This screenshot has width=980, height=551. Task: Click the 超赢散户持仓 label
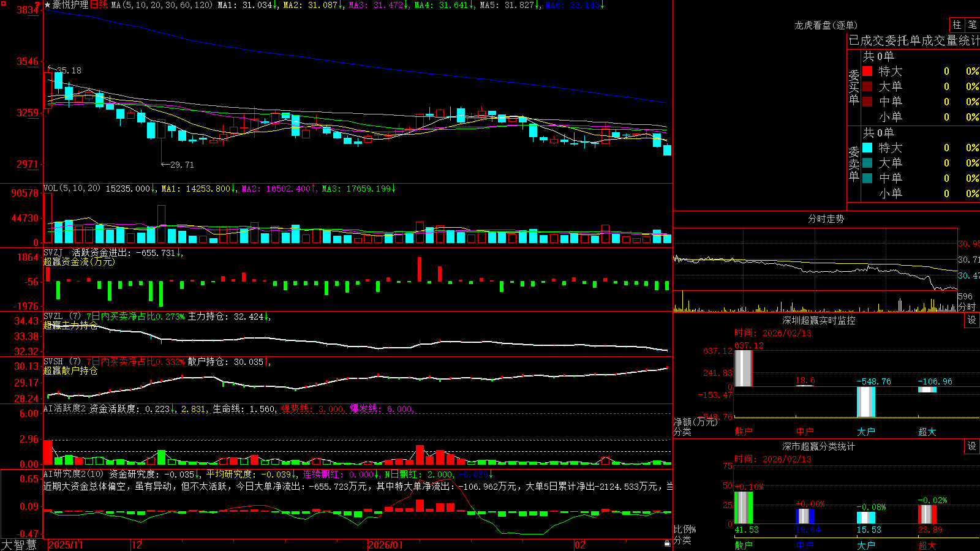click(x=70, y=370)
